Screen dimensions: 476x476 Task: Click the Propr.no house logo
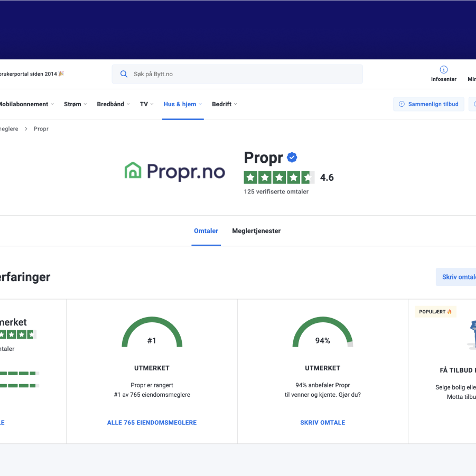(133, 170)
